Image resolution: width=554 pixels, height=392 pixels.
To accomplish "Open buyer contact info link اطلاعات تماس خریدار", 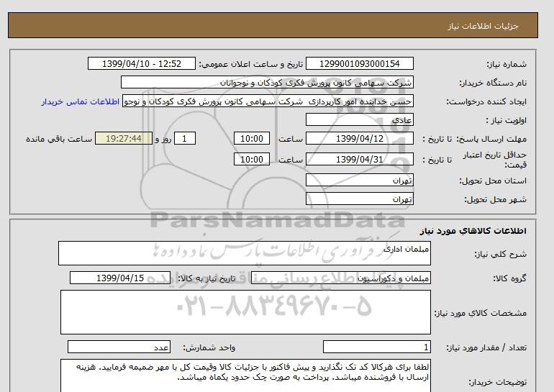I will click(x=80, y=101).
